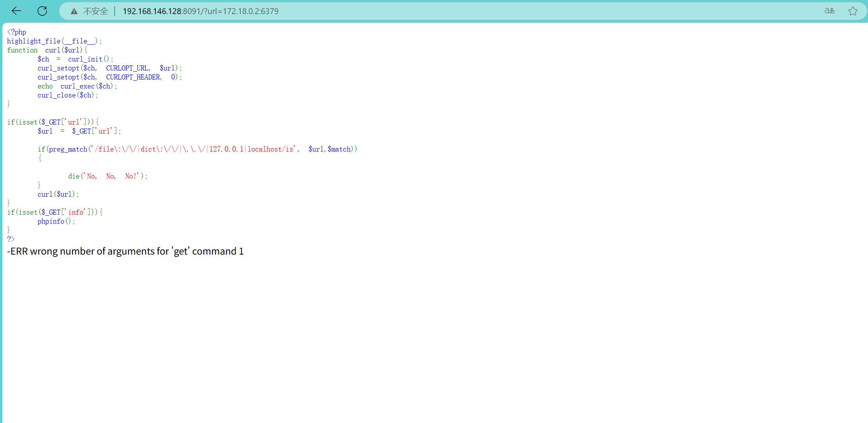
Task: Click the preg_match regex pattern string
Action: [x=193, y=149]
